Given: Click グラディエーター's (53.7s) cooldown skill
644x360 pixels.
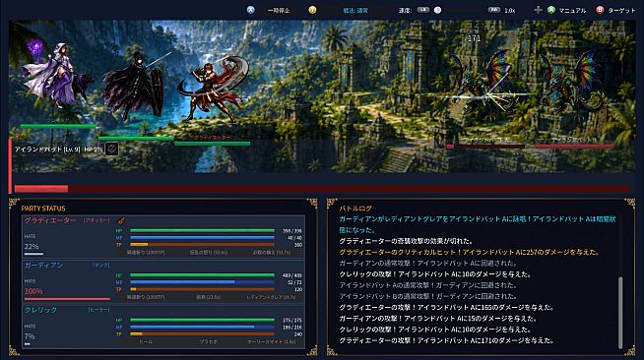Looking at the screenshot, I should [x=271, y=253].
